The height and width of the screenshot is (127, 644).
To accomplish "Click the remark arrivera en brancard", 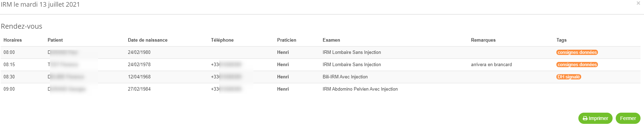I will [x=491, y=65].
